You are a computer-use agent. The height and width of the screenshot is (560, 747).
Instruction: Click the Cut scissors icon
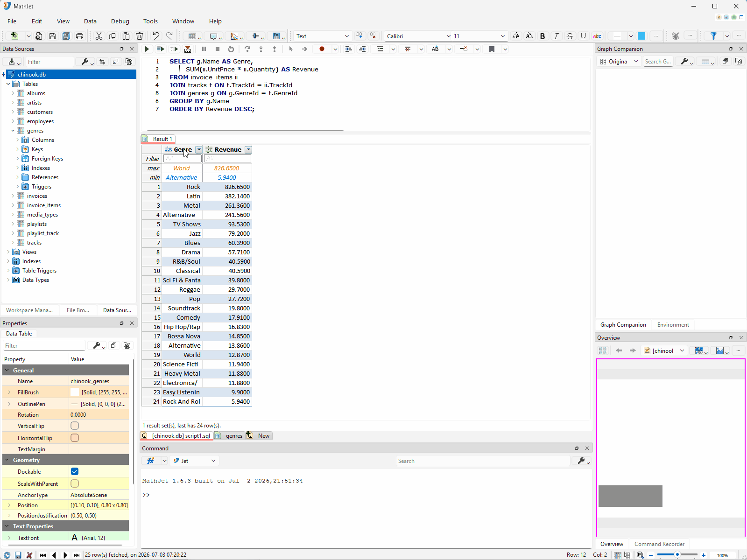click(99, 36)
